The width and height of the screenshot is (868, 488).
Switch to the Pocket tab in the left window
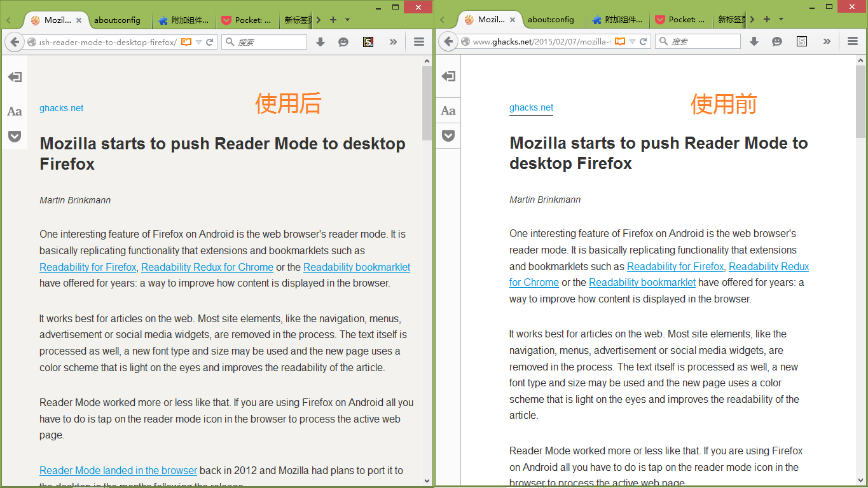(x=247, y=20)
